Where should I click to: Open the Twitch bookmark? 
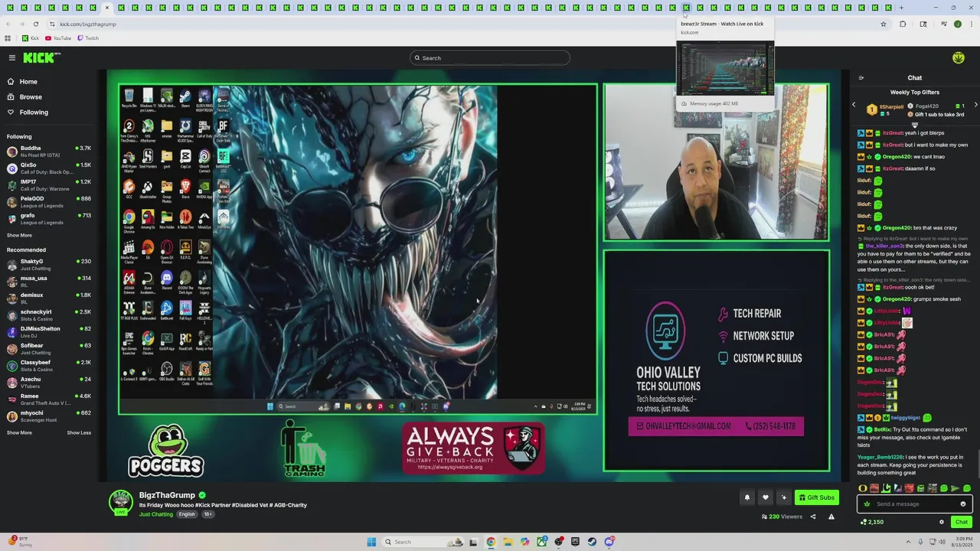pyautogui.click(x=88, y=38)
